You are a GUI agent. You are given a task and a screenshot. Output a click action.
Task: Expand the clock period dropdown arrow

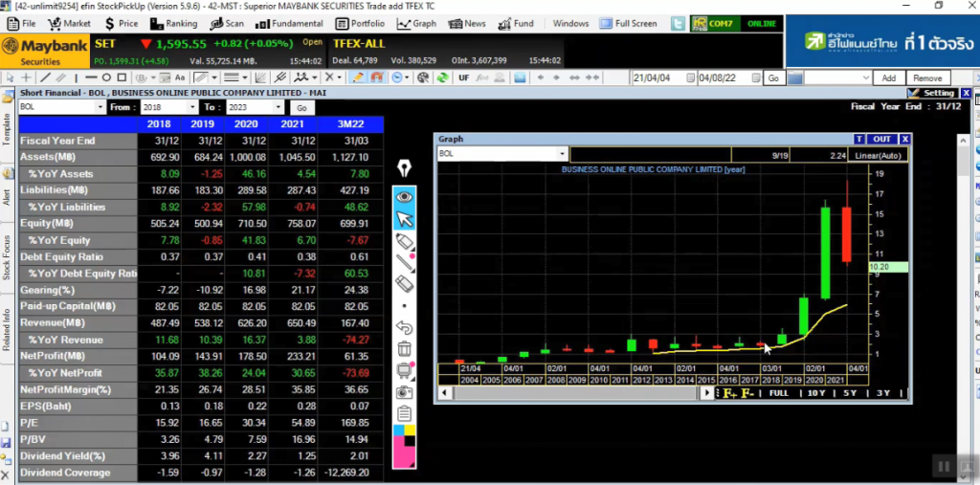[407, 77]
